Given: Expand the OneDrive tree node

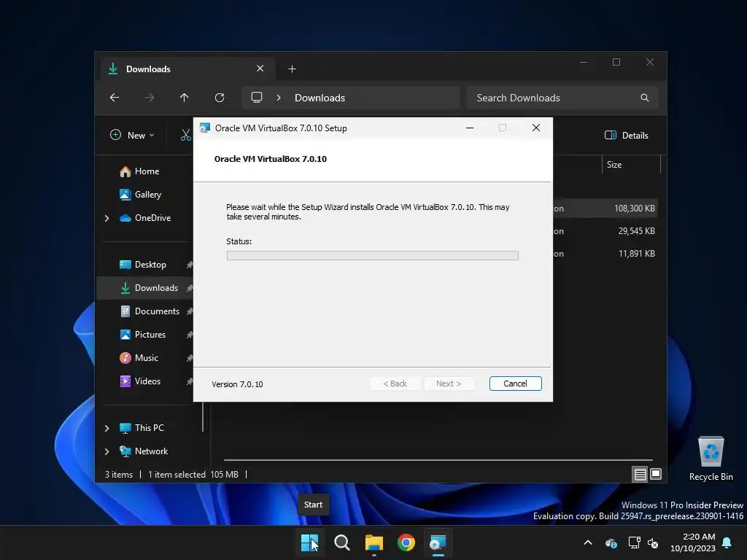Looking at the screenshot, I should [107, 218].
